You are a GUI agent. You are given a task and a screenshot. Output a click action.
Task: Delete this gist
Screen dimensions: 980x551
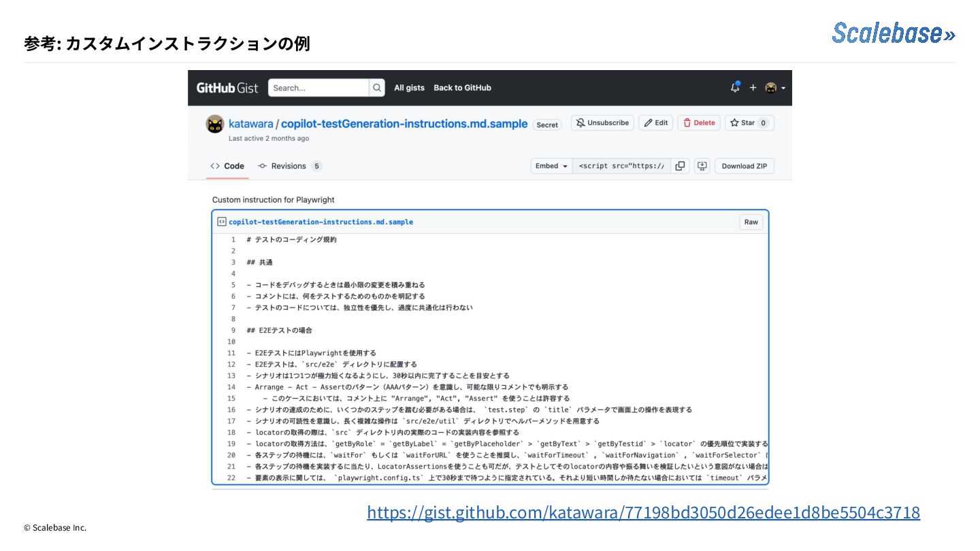(x=699, y=122)
